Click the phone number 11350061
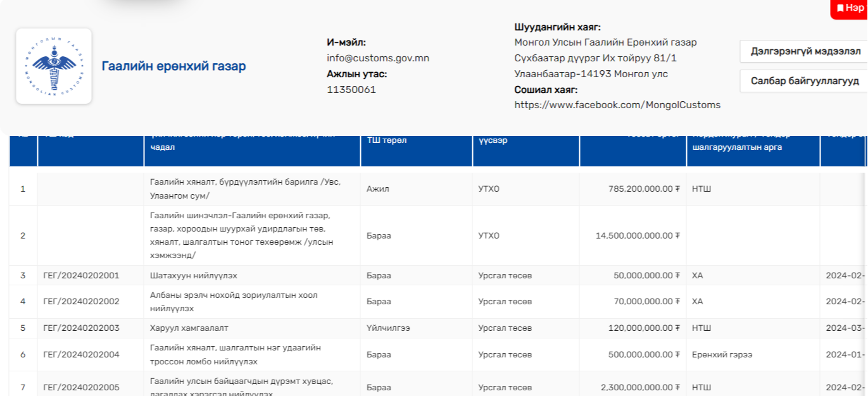Viewport: 868px width, 396px height. [x=351, y=90]
